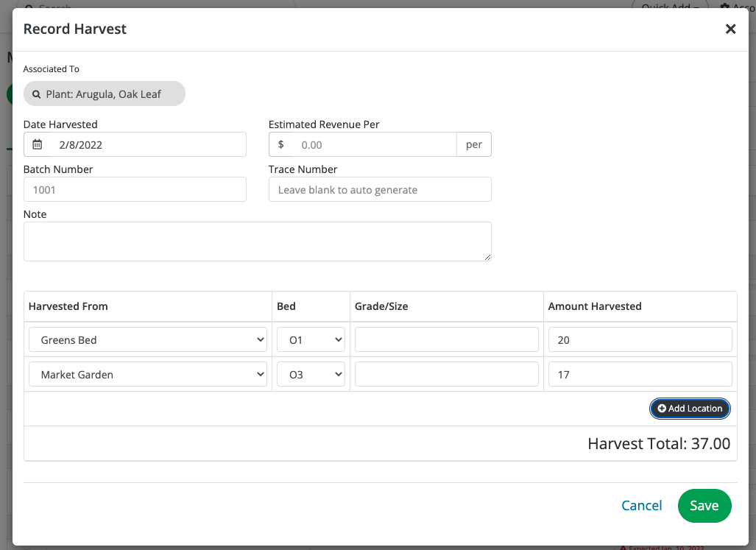This screenshot has width=756, height=550.
Task: Click the Batch Number input field
Action: pos(135,190)
